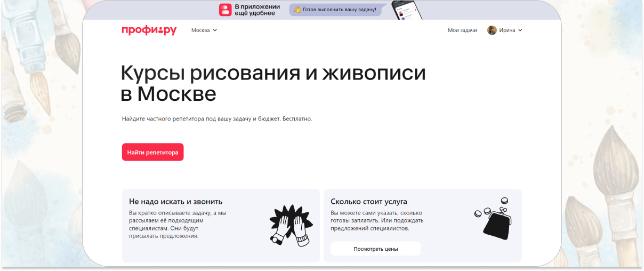Expand the chevron beside Ирина
Image resolution: width=644 pixels, height=271 pixels.
(x=520, y=30)
